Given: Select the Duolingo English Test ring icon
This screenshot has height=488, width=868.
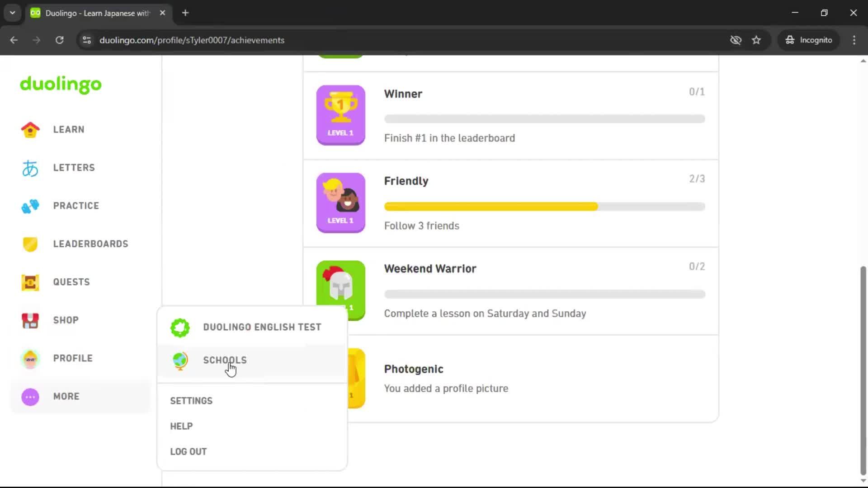Looking at the screenshot, I should [x=180, y=327].
